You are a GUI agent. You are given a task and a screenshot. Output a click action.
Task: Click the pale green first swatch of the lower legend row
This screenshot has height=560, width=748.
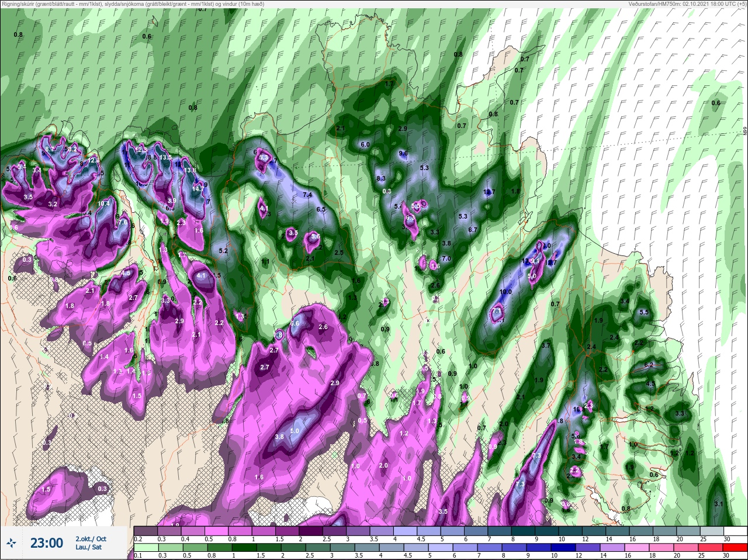(145, 548)
